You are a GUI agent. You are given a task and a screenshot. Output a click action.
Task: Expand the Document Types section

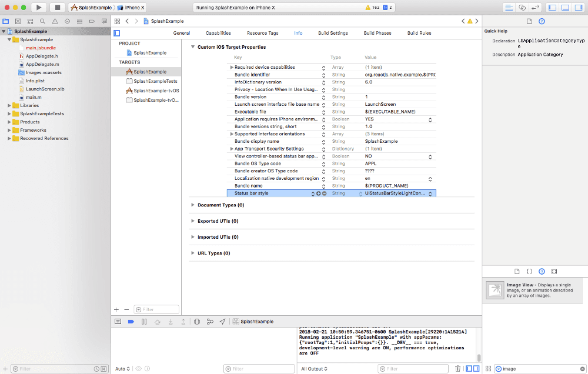pos(193,205)
